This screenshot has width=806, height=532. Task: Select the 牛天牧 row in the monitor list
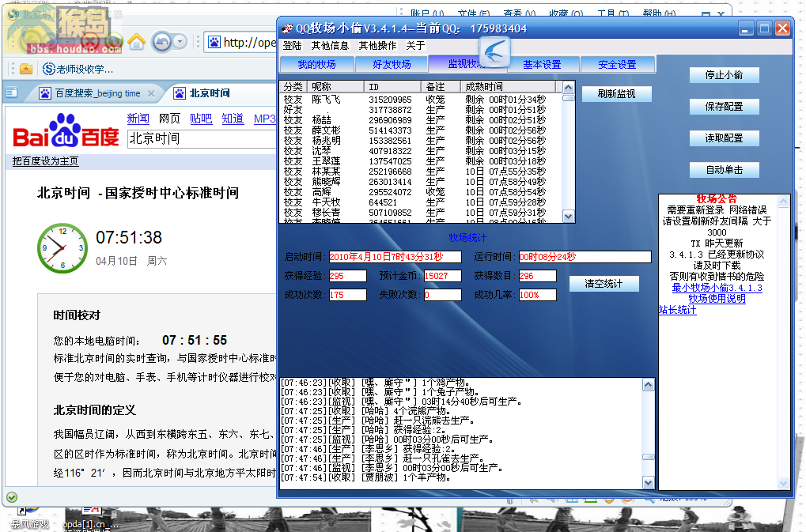(x=421, y=202)
